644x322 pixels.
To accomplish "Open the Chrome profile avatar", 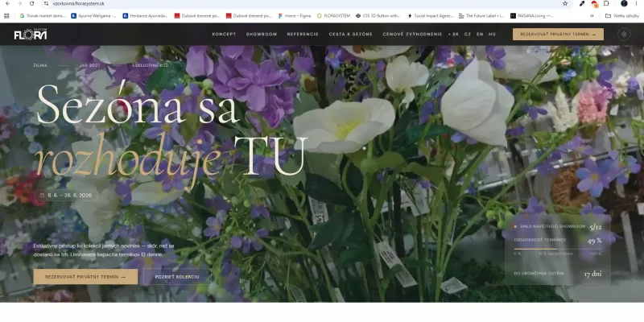I will point(624,4).
